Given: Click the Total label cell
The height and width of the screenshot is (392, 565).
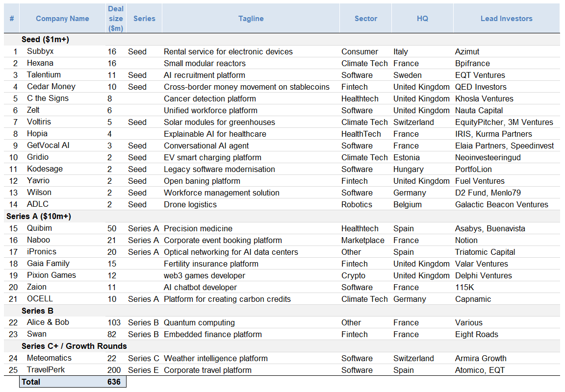Looking at the screenshot, I should pos(31,382).
